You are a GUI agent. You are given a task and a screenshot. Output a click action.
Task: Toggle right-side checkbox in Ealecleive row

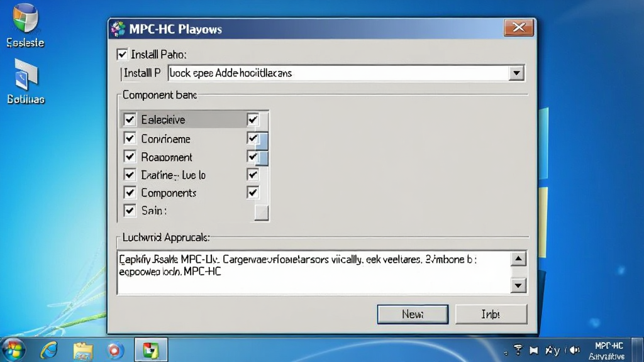point(253,119)
